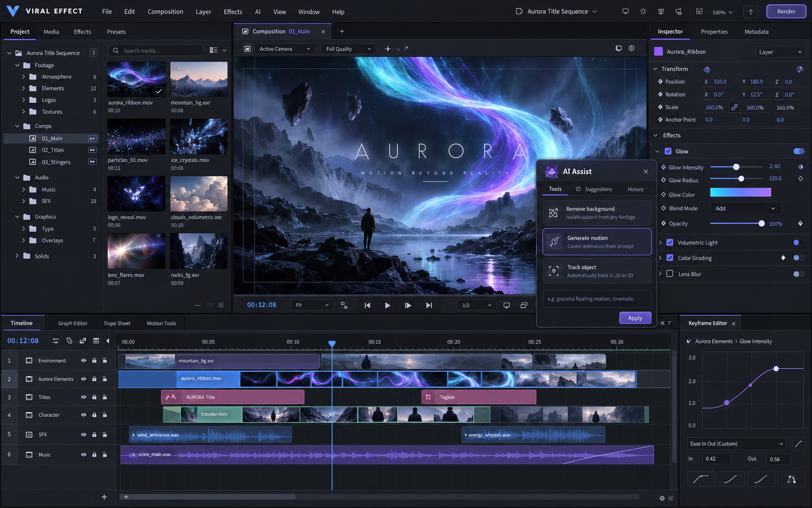Click the Glow Intensity keyframe navigator
The height and width of the screenshot is (508, 812).
(801, 167)
